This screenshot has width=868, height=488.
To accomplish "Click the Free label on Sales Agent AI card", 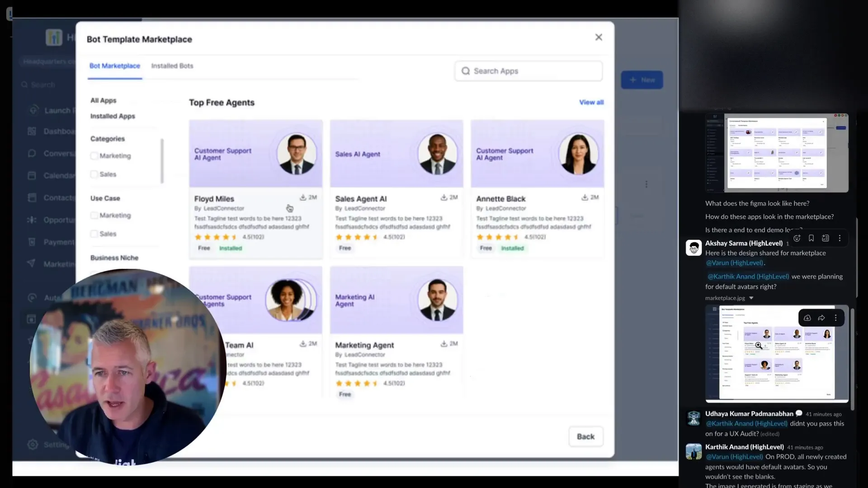I will point(345,248).
